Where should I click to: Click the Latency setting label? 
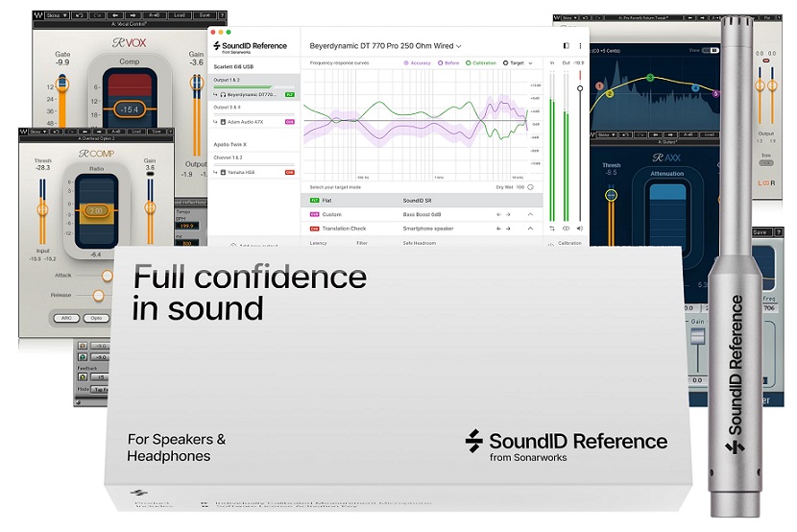point(318,243)
